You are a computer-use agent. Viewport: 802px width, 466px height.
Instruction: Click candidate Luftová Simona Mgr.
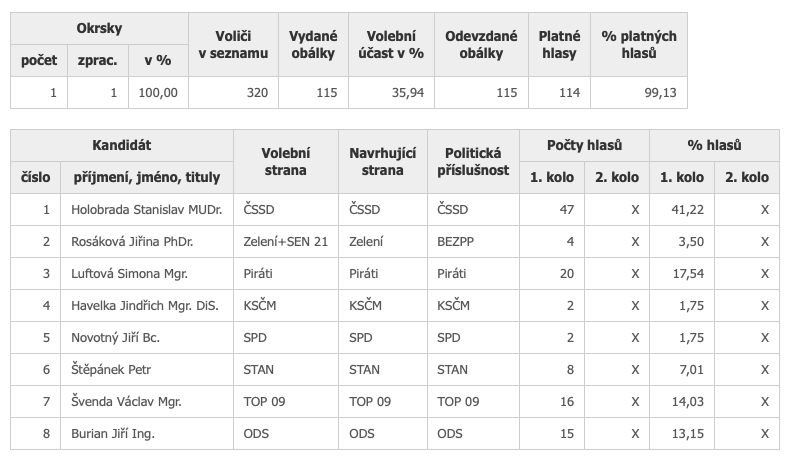coord(124,274)
